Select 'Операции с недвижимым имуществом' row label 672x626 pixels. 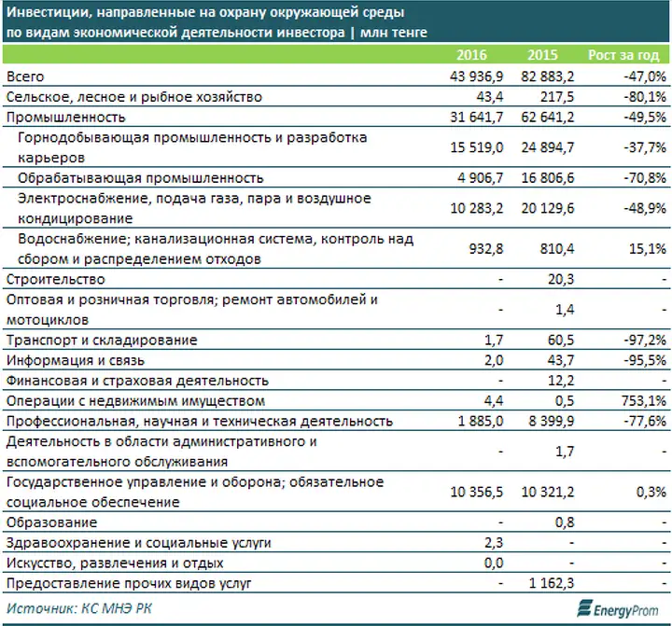pos(135,401)
